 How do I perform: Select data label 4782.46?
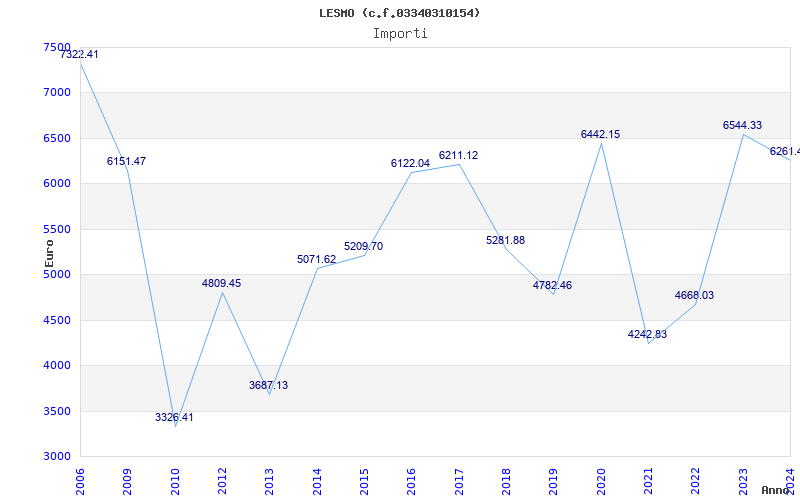pos(552,285)
